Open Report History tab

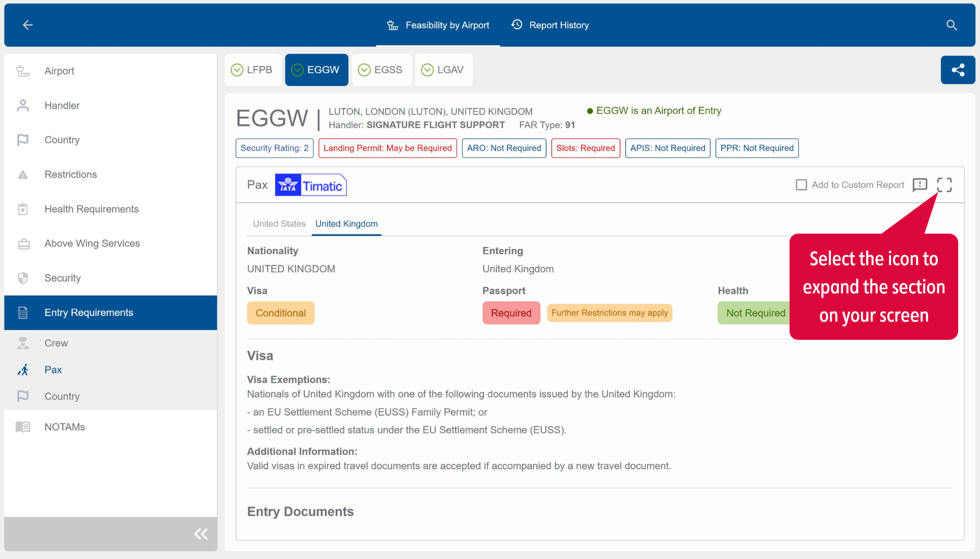point(550,25)
